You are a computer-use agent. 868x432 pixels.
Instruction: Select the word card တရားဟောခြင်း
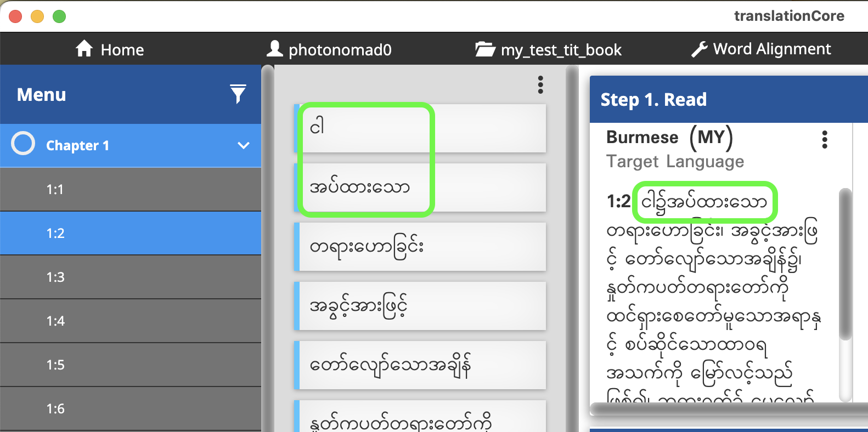tap(420, 247)
